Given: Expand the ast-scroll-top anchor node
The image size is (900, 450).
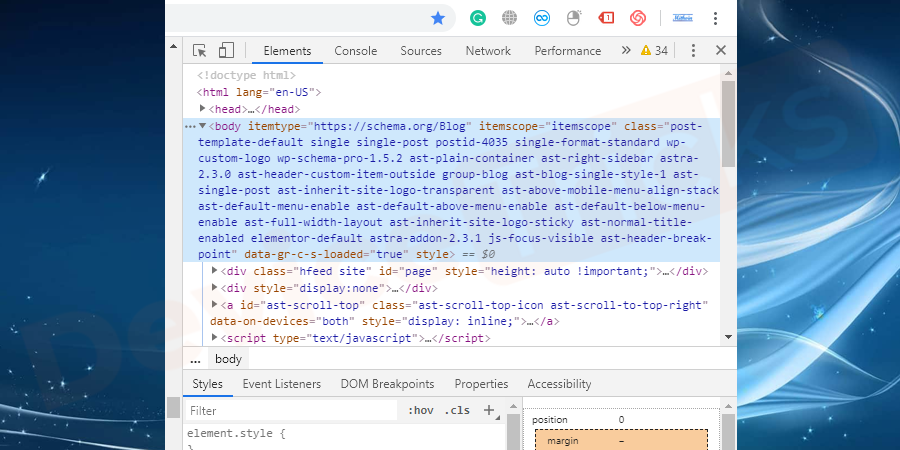Looking at the screenshot, I should click(x=215, y=304).
